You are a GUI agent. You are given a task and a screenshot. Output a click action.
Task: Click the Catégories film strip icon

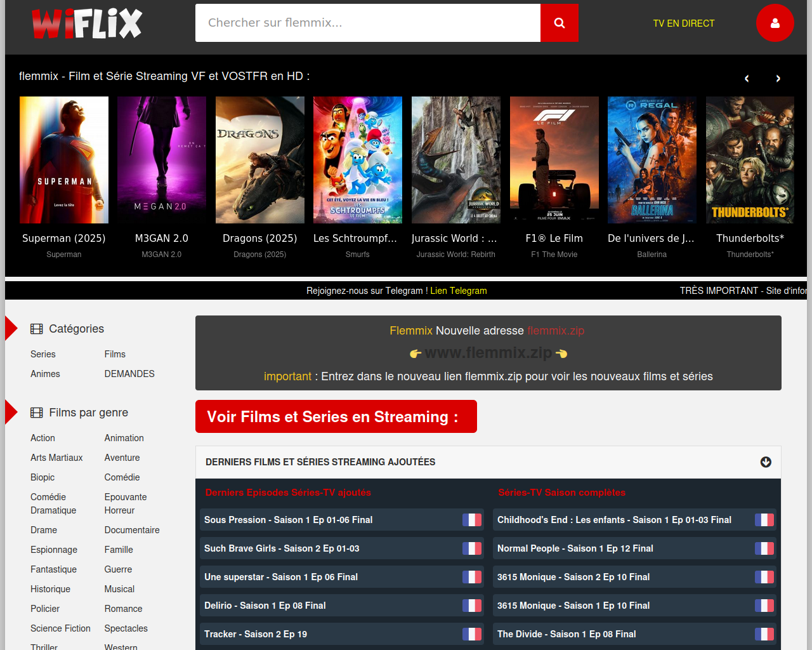37,329
